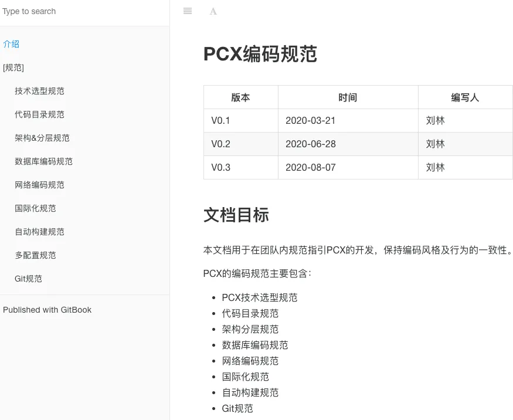Click the 自动构建规范 bullet item

pyautogui.click(x=250, y=392)
